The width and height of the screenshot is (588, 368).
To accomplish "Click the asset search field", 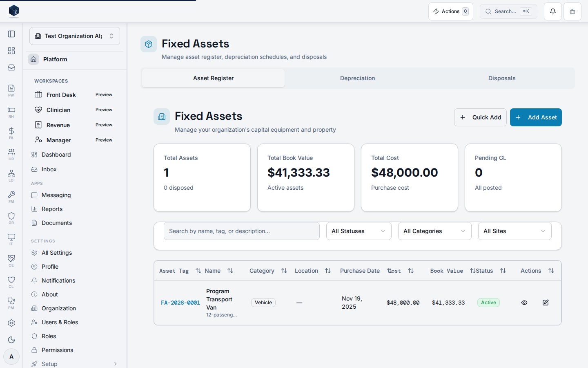I will 241,231.
